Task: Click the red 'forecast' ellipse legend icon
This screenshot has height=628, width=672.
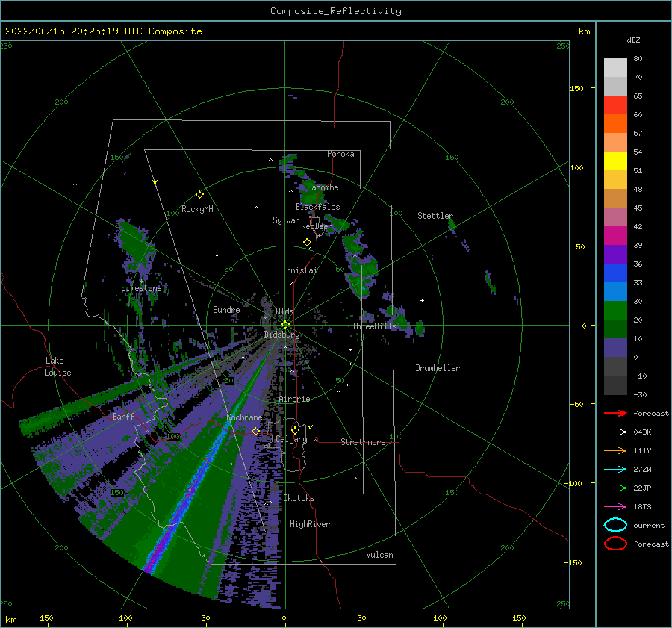Action: pos(615,544)
